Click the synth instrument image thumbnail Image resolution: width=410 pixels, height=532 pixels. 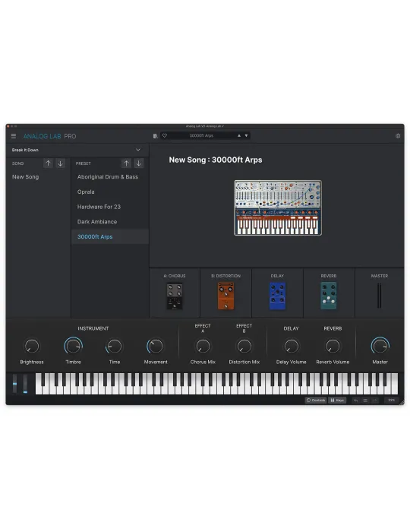click(x=278, y=207)
